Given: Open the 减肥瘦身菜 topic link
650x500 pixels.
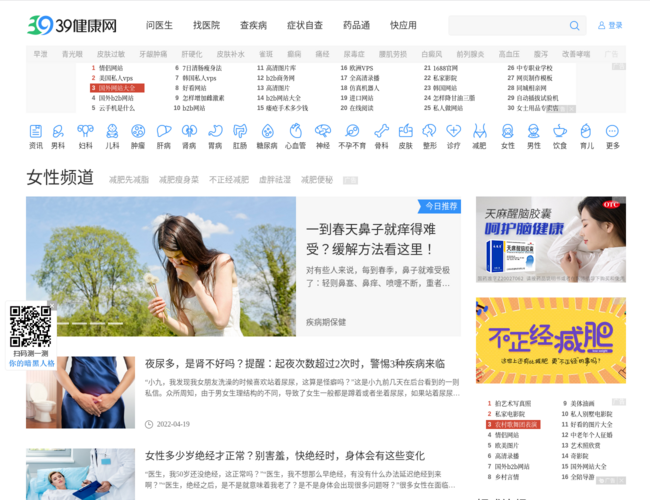Looking at the screenshot, I should pyautogui.click(x=179, y=180).
